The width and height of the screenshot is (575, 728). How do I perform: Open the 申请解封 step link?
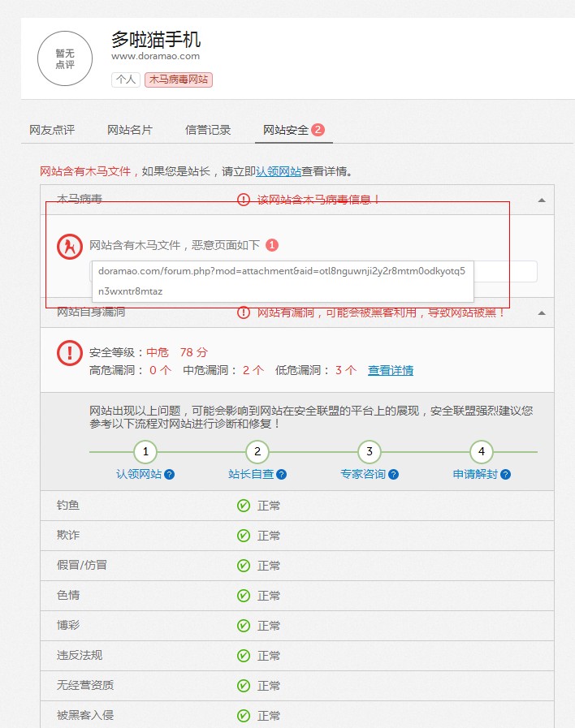[475, 474]
